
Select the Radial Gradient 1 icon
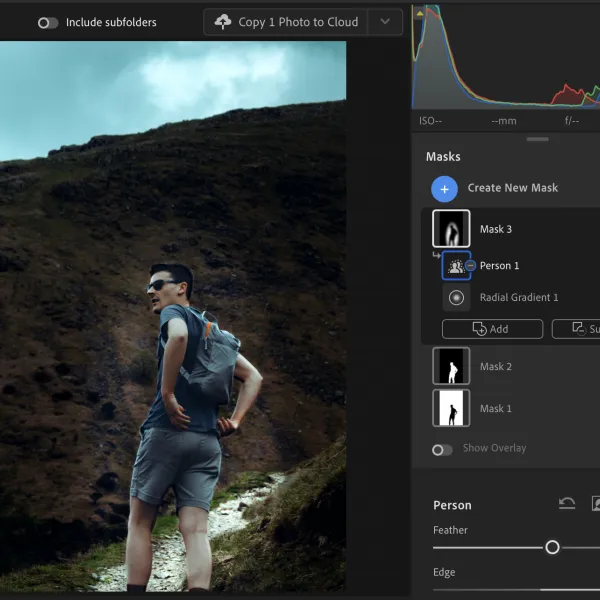tap(456, 297)
